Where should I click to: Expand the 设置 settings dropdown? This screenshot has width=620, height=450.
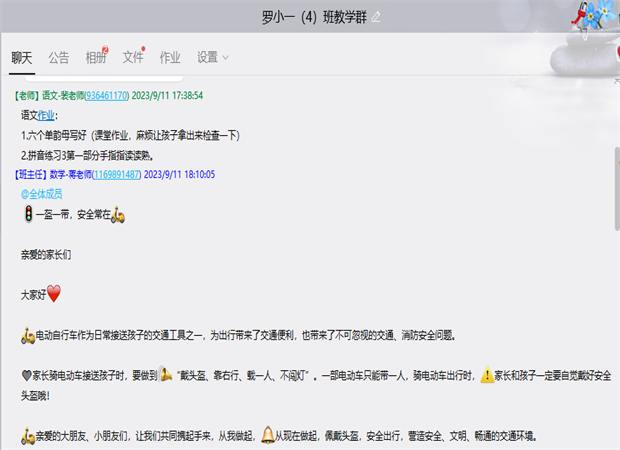212,57
